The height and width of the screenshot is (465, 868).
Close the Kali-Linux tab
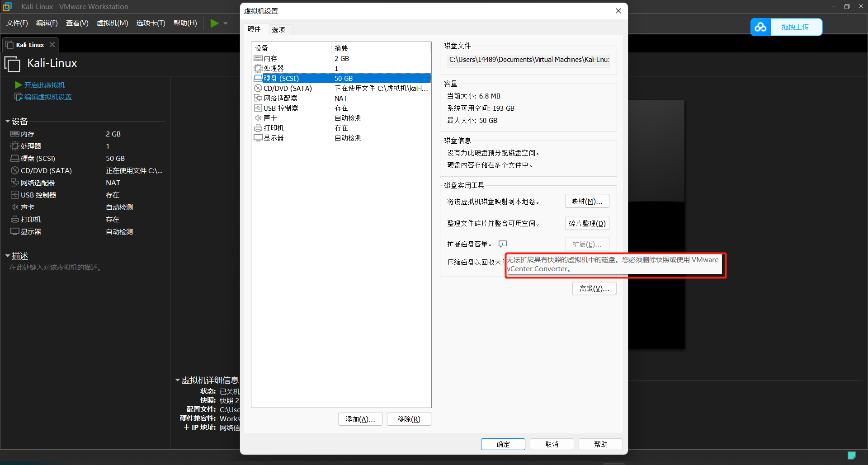coord(52,44)
